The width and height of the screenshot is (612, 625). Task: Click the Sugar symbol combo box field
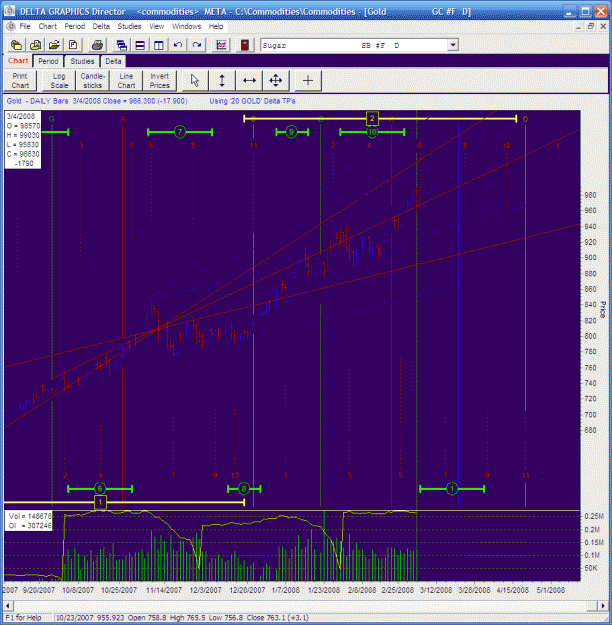359,45
